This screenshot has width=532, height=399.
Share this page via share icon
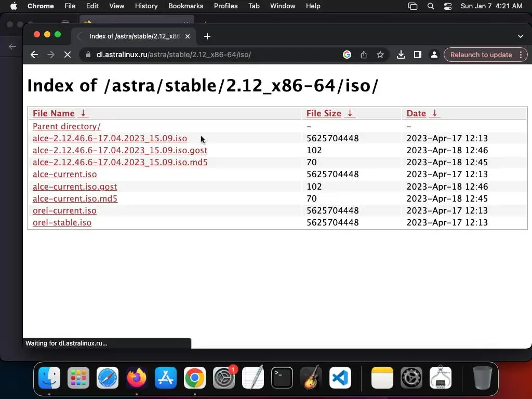363,55
